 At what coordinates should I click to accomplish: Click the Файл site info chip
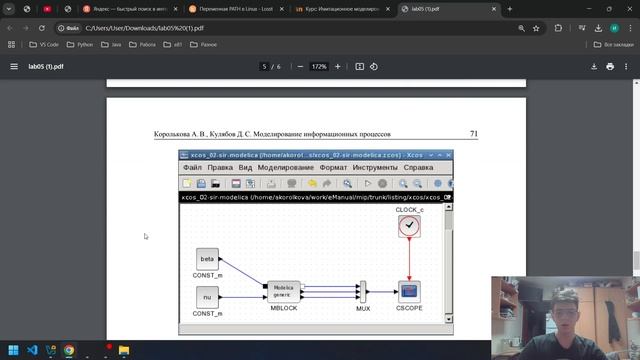coord(68,28)
